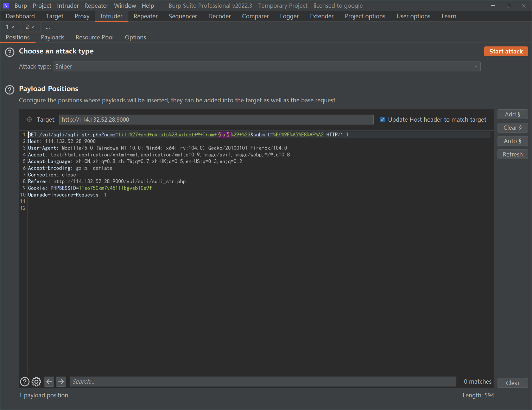
Task: Switch to the Repeater main tab
Action: tap(146, 16)
